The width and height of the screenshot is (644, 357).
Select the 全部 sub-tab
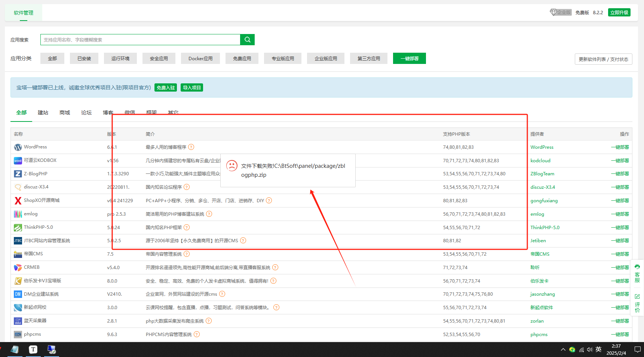[x=21, y=113]
